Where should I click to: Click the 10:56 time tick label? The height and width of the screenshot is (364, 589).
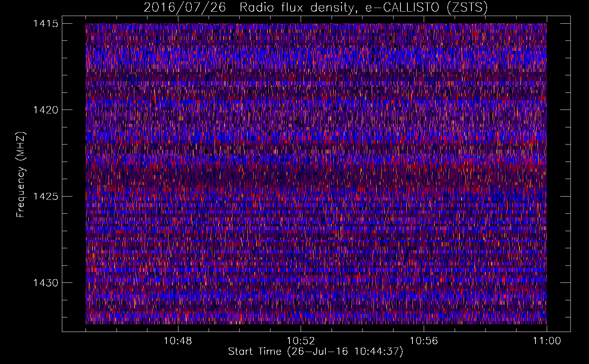[424, 341]
